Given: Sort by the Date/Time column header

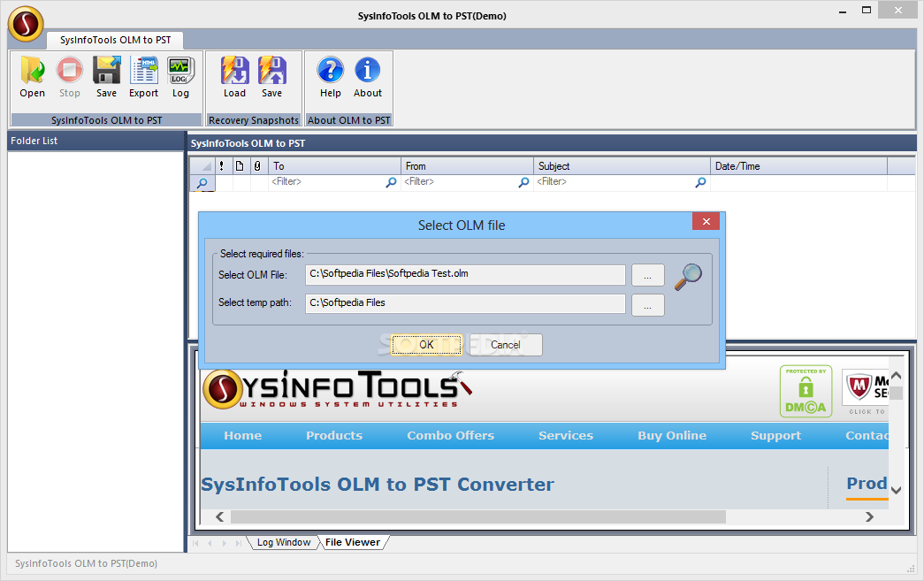Looking at the screenshot, I should 799,166.
